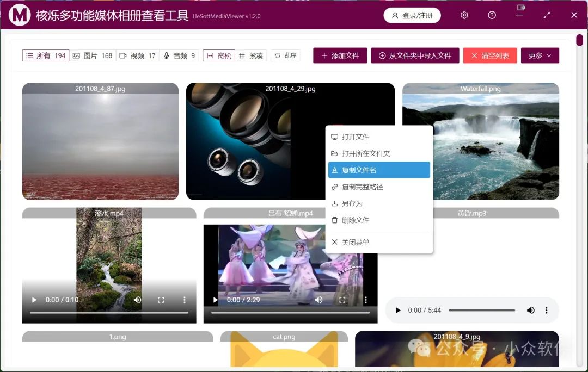Click the M application logo
This screenshot has width=588, height=372.
pyautogui.click(x=20, y=15)
